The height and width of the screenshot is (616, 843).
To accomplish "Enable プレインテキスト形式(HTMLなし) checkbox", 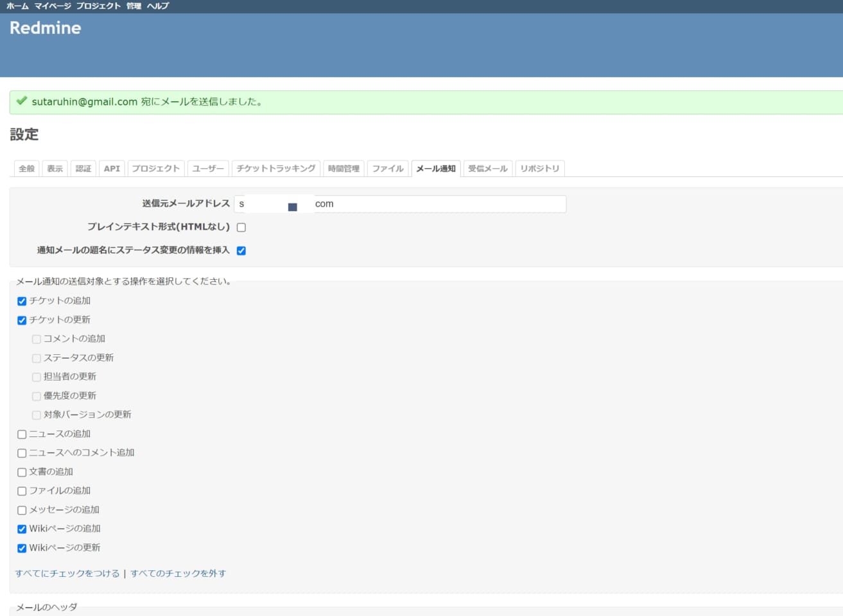I will click(x=241, y=227).
